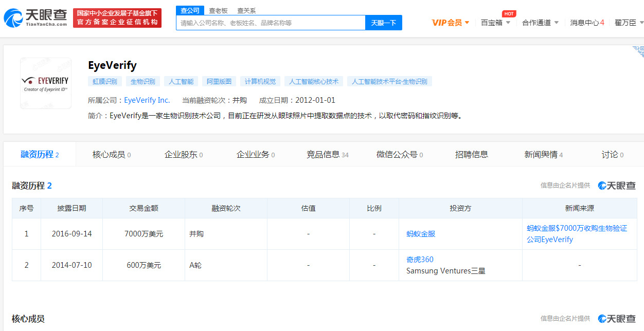Click the EyeVerify company title
The image size is (644, 331).
point(112,65)
